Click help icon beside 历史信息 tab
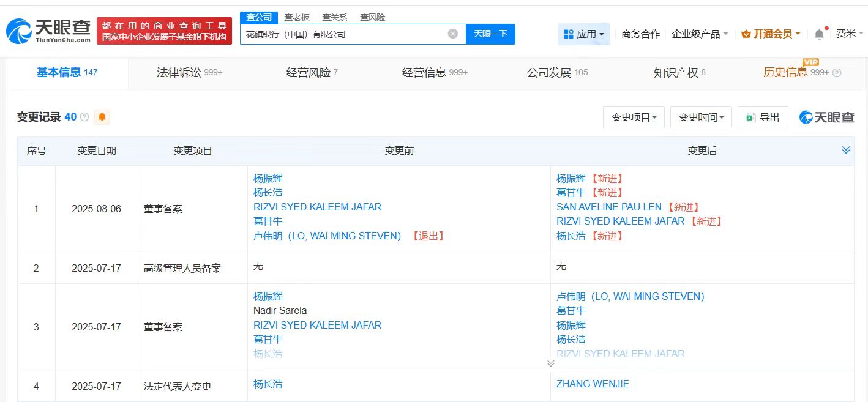The width and height of the screenshot is (868, 402). (x=837, y=73)
